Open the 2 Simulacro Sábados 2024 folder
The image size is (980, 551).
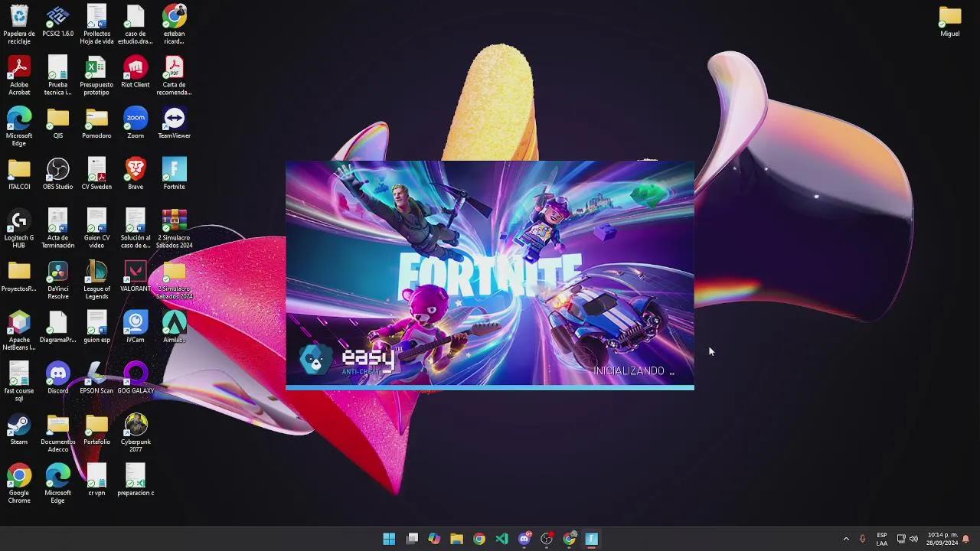coord(174,280)
